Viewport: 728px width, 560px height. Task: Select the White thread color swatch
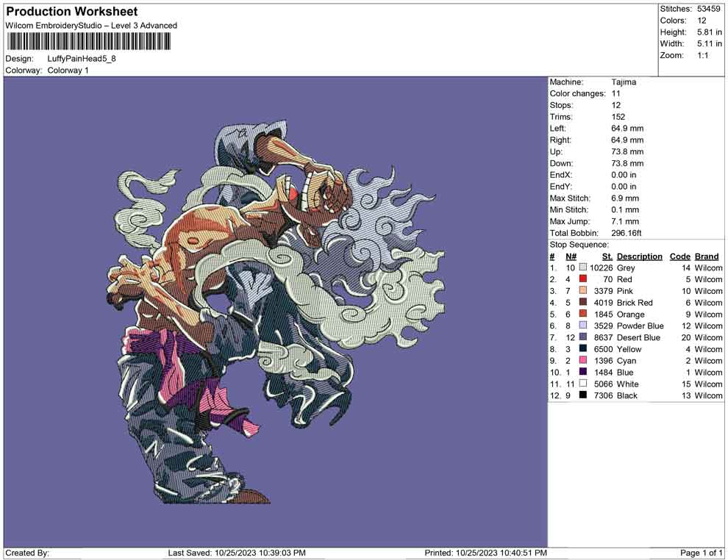[x=582, y=383]
